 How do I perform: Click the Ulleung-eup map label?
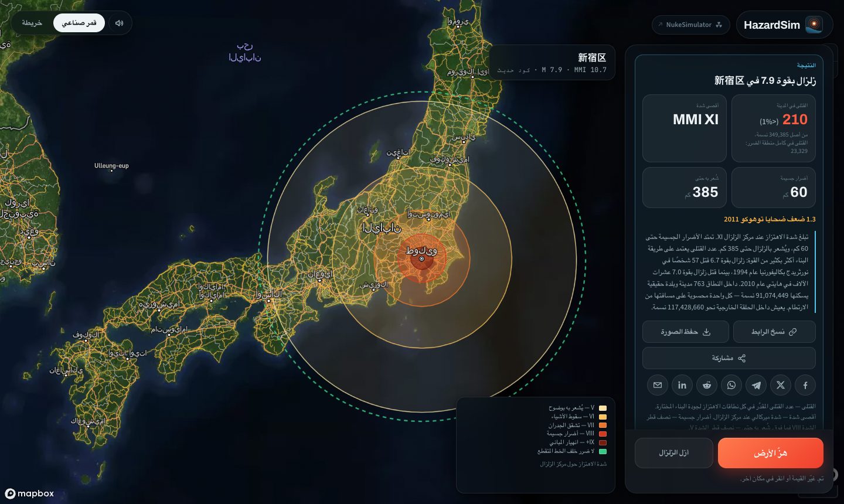[x=111, y=166]
